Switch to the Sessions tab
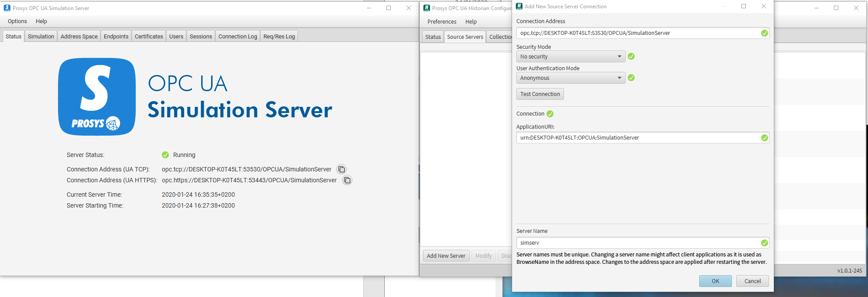The height and width of the screenshot is (297, 868). [x=201, y=36]
